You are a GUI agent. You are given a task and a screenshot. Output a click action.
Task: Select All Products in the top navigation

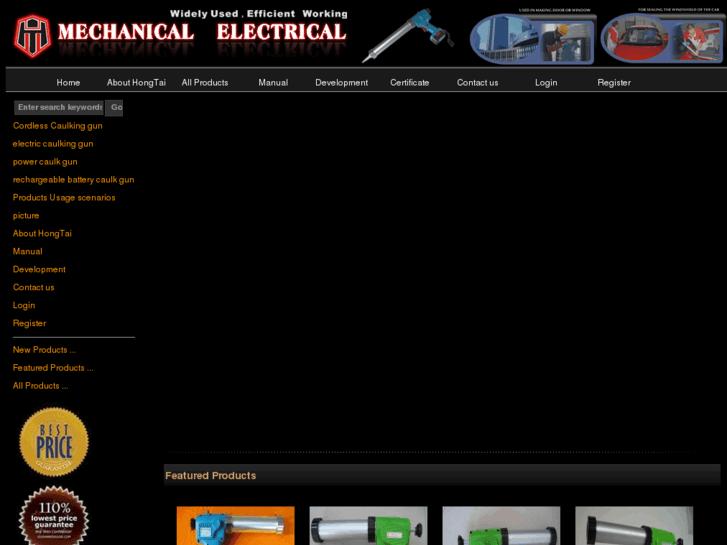[205, 83]
